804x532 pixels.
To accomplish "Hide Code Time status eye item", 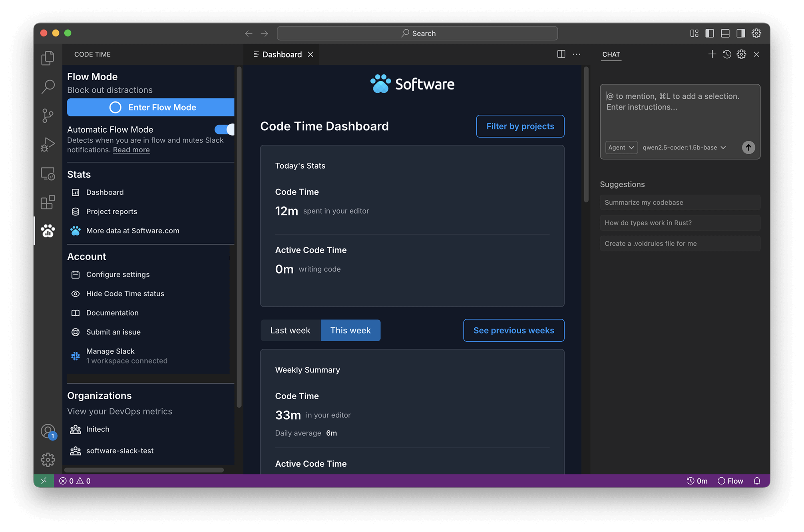I will [125, 294].
